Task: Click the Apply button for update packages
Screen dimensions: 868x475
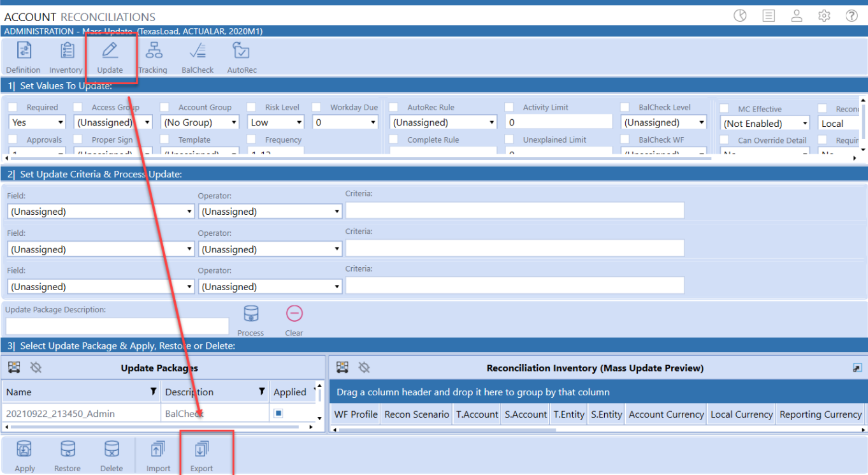Action: (24, 455)
